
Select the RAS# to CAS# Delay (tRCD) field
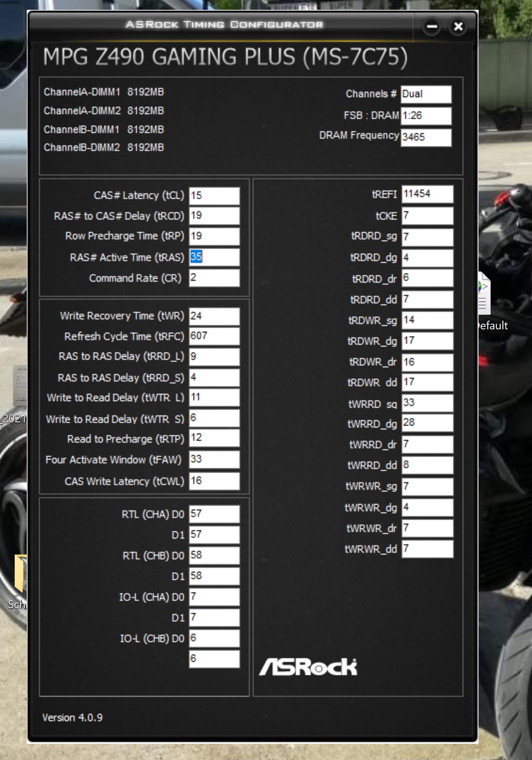click(214, 216)
